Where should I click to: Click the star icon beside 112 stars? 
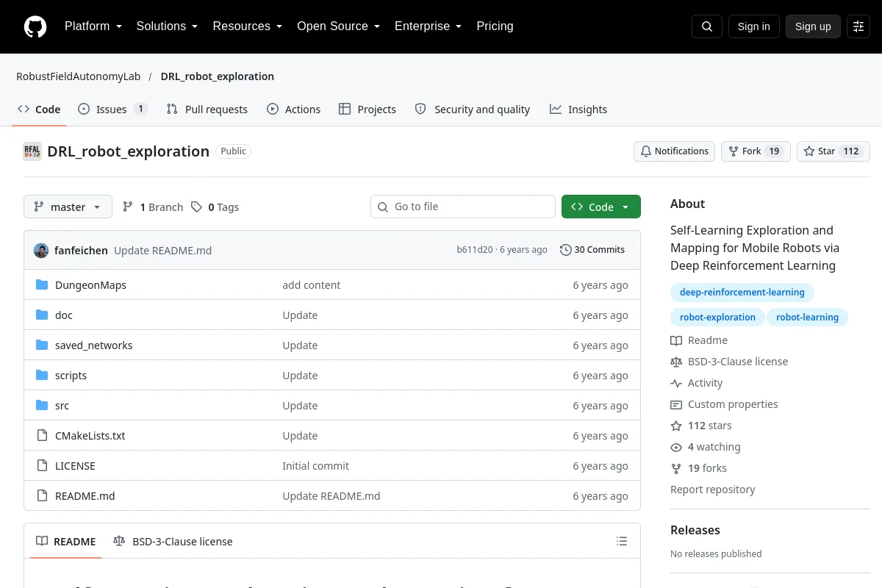pyautogui.click(x=676, y=426)
